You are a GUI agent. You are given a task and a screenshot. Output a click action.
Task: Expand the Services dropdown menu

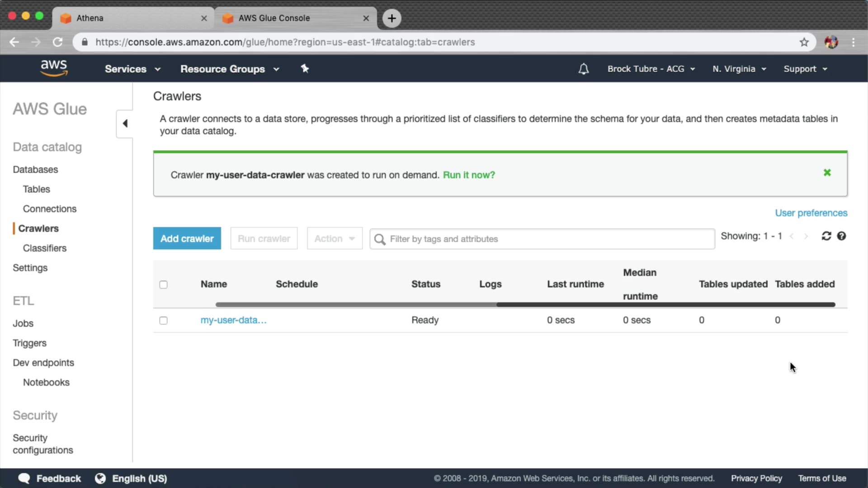click(132, 69)
